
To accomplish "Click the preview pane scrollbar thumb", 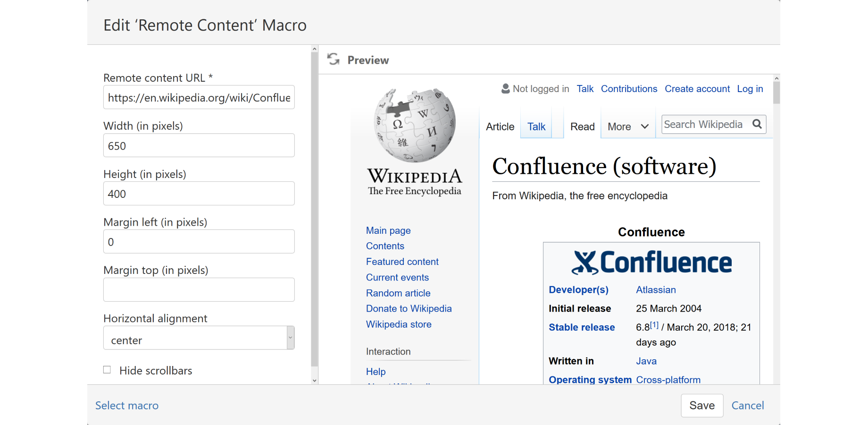I will coord(776,93).
